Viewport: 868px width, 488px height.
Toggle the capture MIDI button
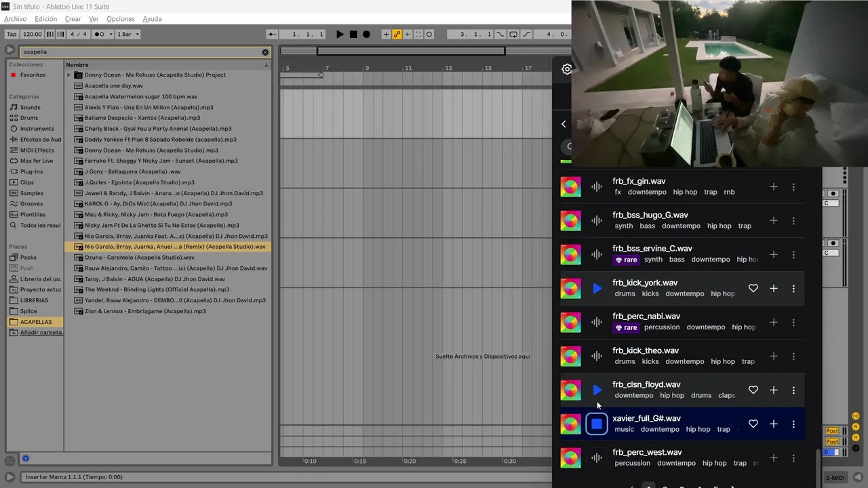(x=418, y=35)
